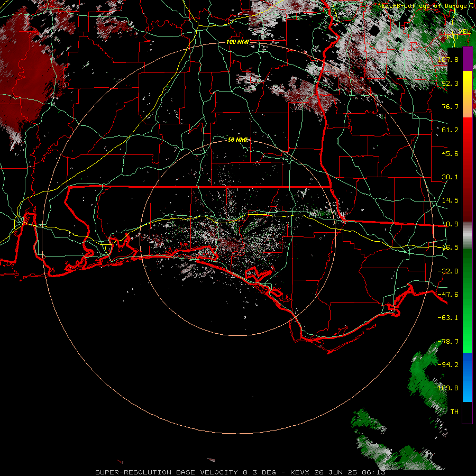476x476 pixels.
Task: Select the 107.8 value on velocity scale
Action: (x=448, y=59)
